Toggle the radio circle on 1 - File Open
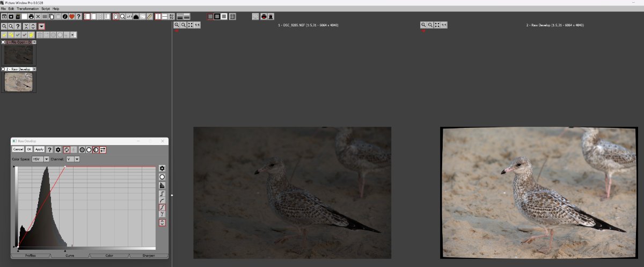This screenshot has width=644, height=267. (3, 42)
